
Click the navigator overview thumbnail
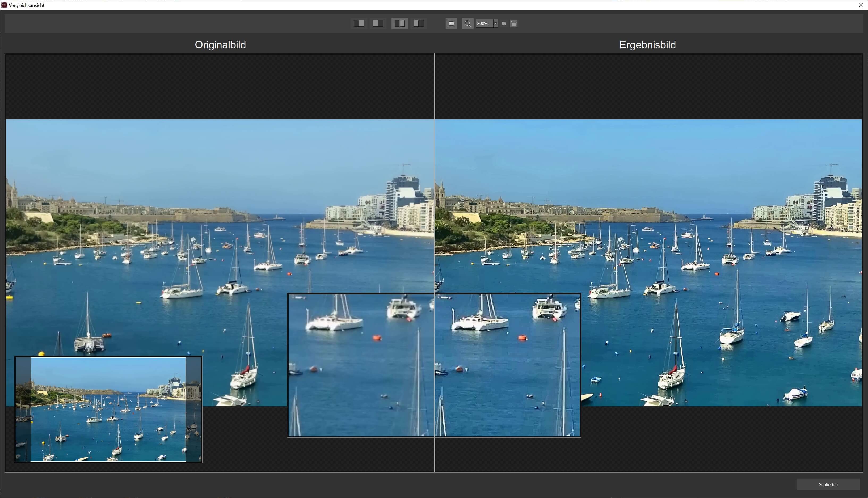coord(108,409)
